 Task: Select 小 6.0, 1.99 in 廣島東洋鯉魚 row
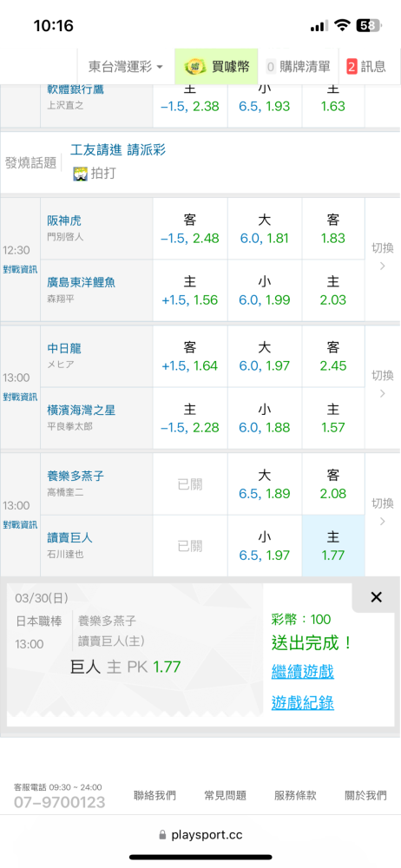click(264, 291)
